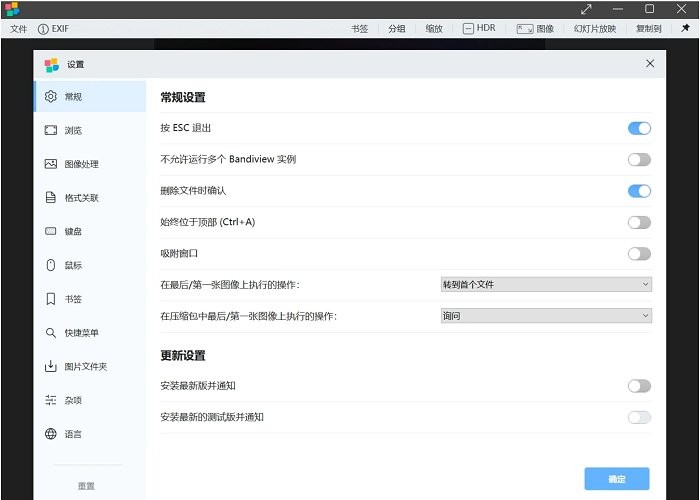Disable the 按 ESC 退出 toggle

tap(639, 128)
